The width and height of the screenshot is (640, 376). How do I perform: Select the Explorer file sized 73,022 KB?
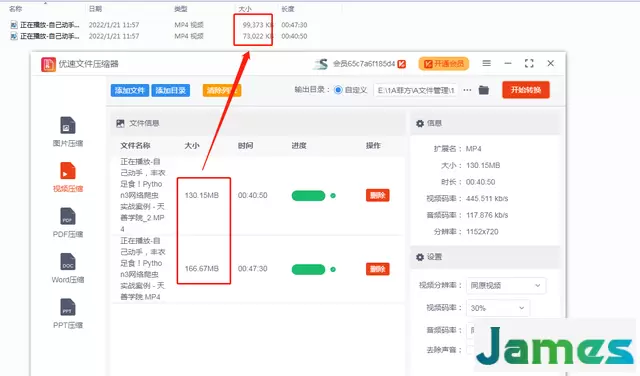coord(159,36)
